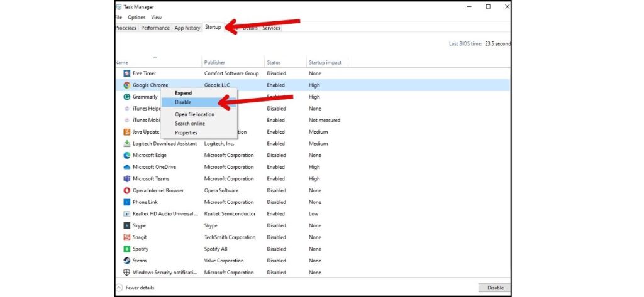
Task: Click the Task Manager title bar icon
Action: 119,7
